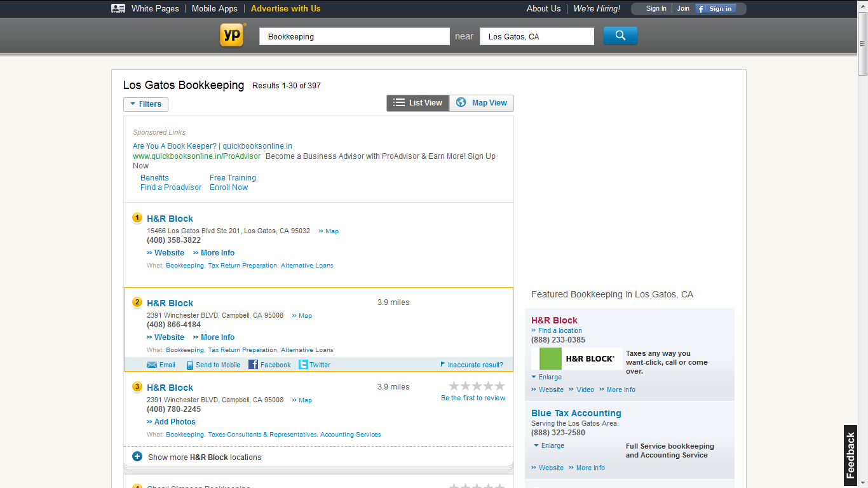Viewport: 868px width, 488px height.
Task: Click the Twitter share icon
Action: [303, 365]
